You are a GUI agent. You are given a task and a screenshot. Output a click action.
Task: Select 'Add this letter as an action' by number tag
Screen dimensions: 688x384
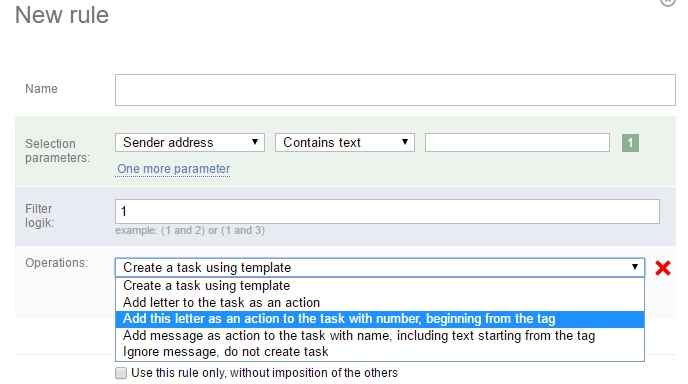pyautogui.click(x=380, y=319)
